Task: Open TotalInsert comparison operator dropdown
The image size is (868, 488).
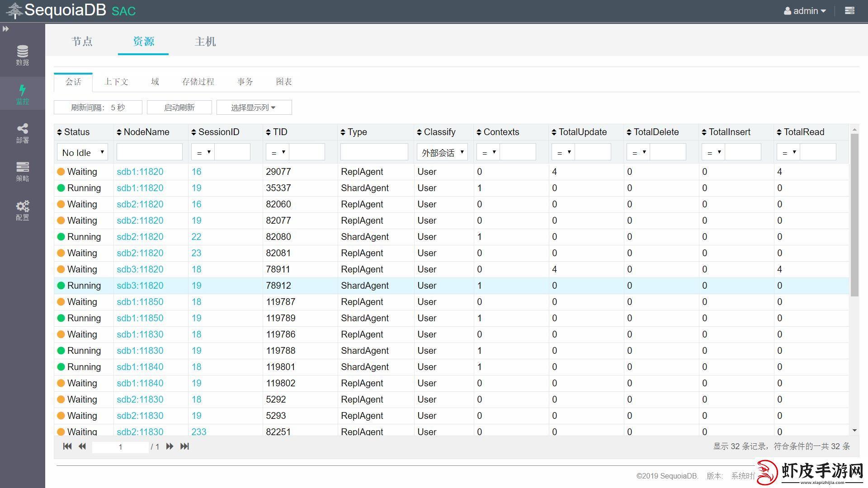Action: [x=713, y=152]
